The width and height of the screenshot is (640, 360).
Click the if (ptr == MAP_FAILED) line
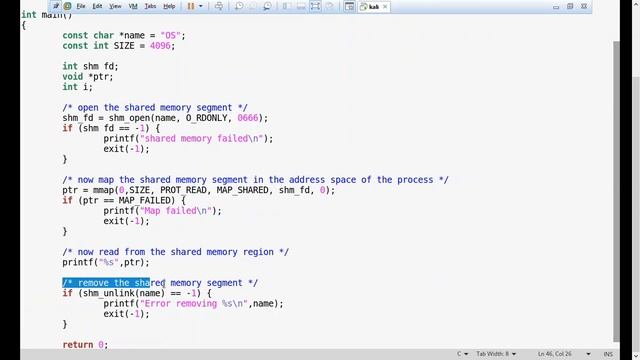point(124,200)
